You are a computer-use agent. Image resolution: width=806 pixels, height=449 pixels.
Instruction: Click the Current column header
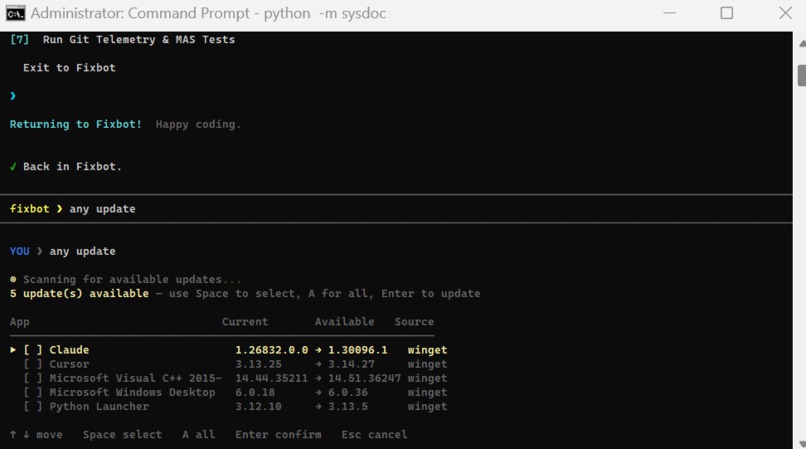(x=245, y=322)
